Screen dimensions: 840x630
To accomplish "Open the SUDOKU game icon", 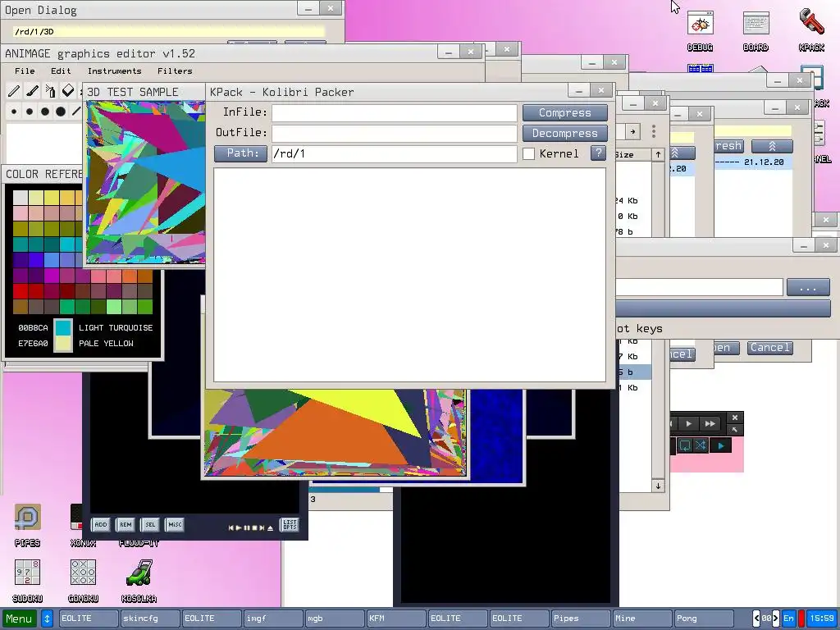I will pyautogui.click(x=27, y=582).
